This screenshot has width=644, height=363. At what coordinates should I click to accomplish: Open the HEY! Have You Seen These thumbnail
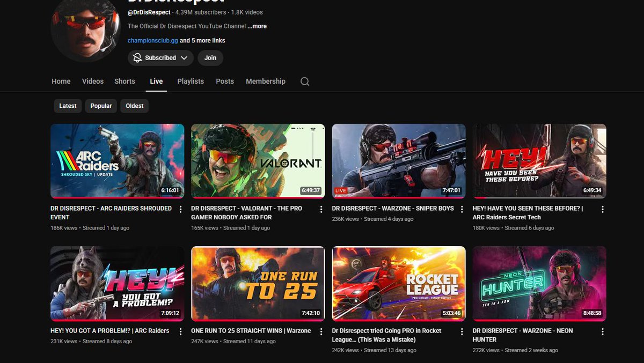tap(539, 161)
